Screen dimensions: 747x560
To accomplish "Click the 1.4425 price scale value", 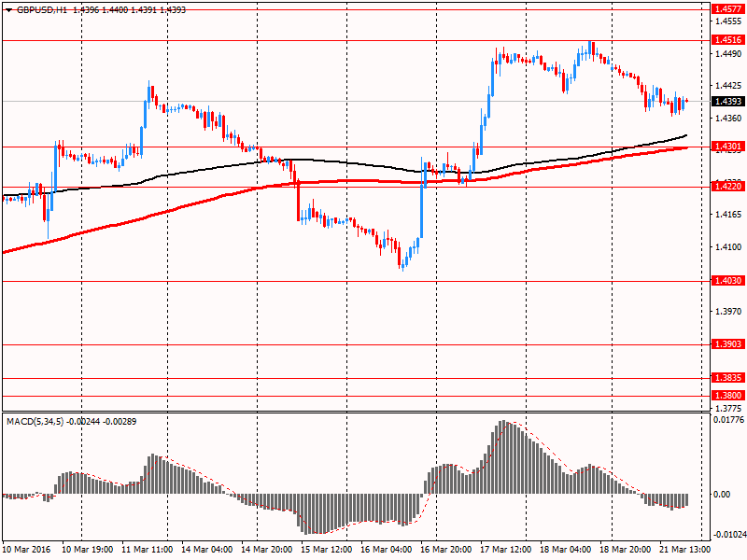I will coord(729,86).
